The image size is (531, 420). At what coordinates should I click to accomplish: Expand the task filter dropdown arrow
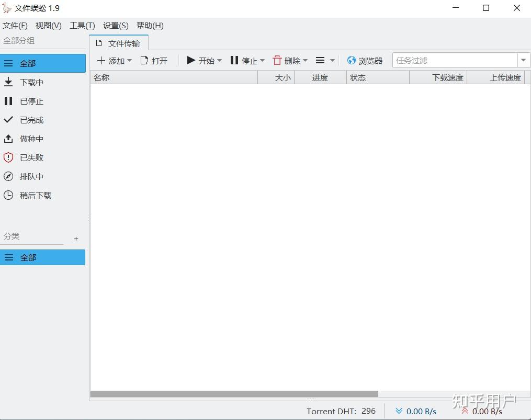(523, 60)
